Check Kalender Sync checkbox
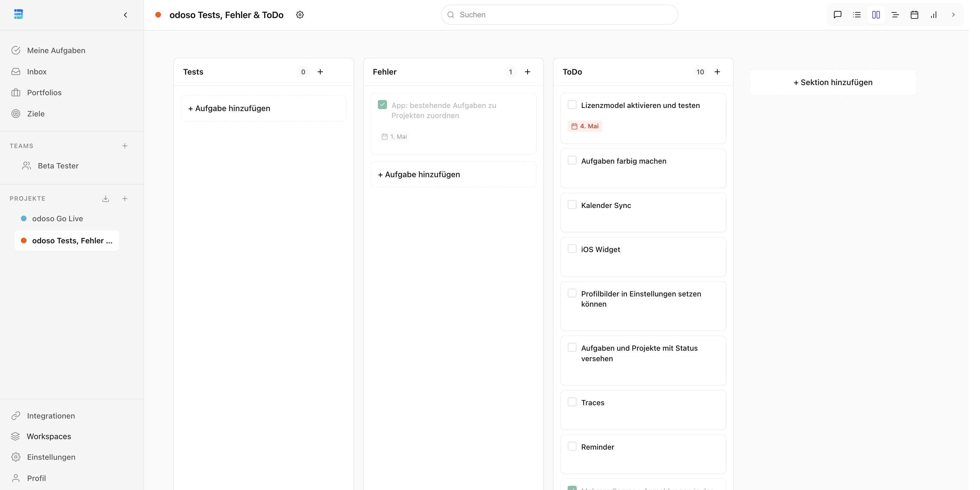The height and width of the screenshot is (490, 980). 572,205
